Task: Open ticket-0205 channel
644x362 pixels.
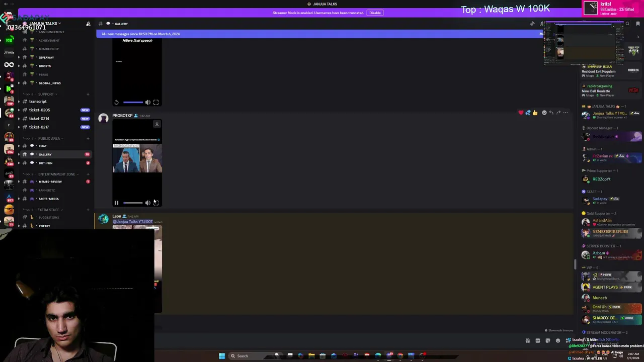Action: [55, 110]
